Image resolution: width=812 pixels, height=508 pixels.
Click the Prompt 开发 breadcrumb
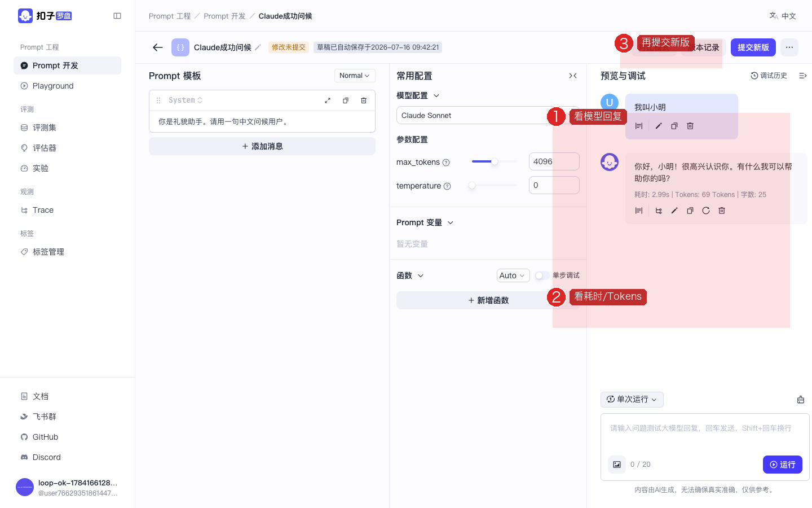point(224,16)
